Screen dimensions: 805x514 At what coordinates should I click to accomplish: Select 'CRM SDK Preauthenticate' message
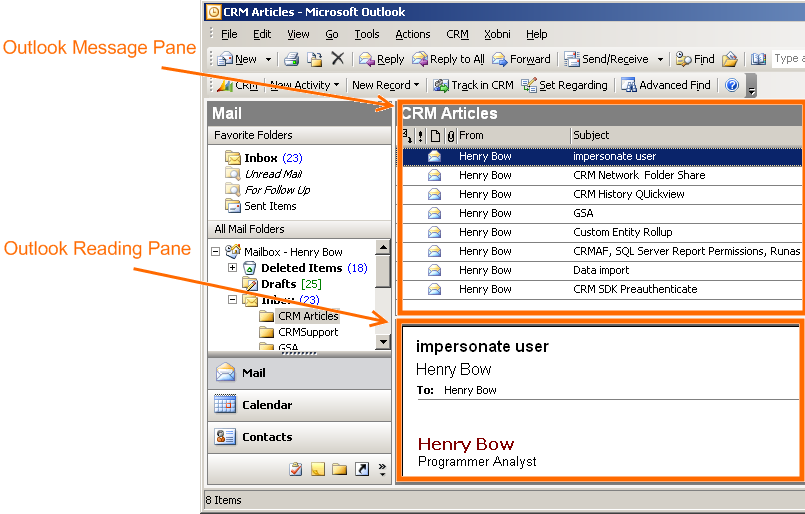[602, 289]
